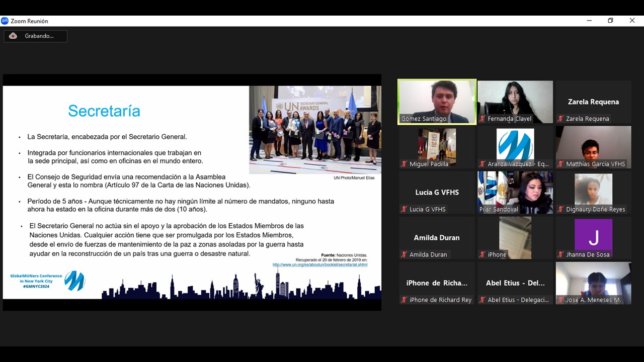The height and width of the screenshot is (362, 644).
Task: Click the red recording icon beside Grabando
Action: coord(13,36)
